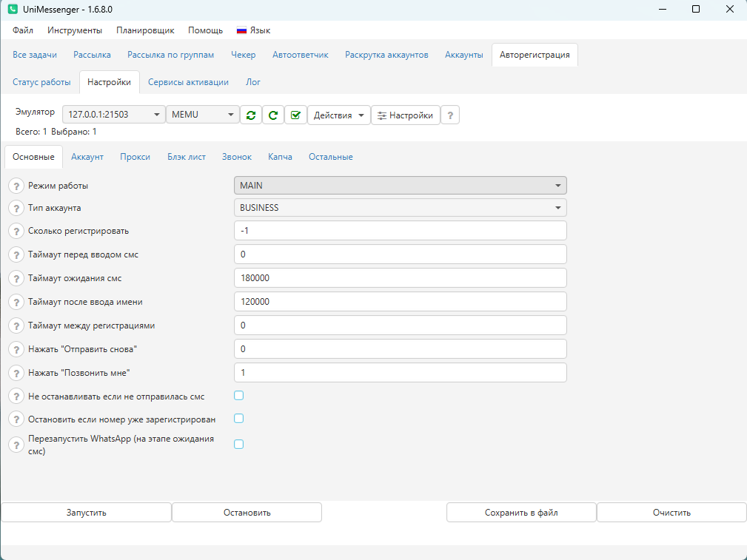Screen dimensions: 747x560
Task: Click help icon for Не останавливать если не отправилась смс
Action: (x=16, y=397)
